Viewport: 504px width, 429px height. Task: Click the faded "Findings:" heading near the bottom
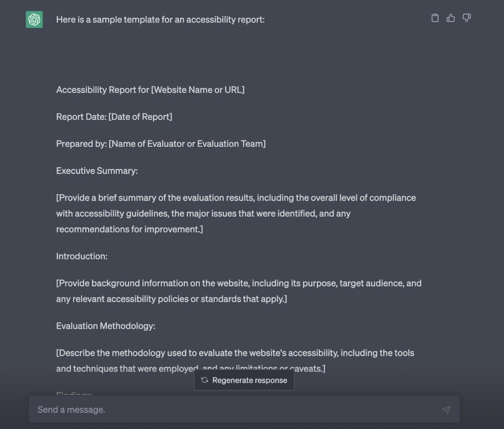point(74,393)
